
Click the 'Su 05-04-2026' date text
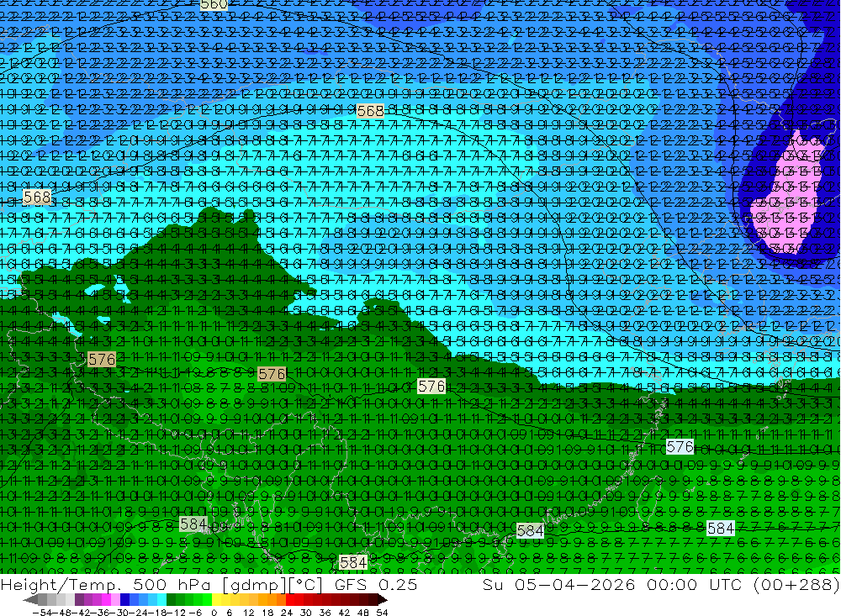point(559,585)
